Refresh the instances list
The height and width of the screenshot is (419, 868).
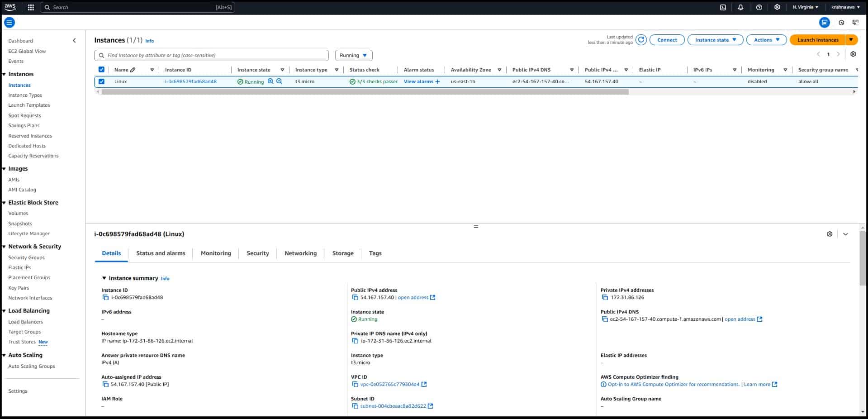click(x=641, y=40)
